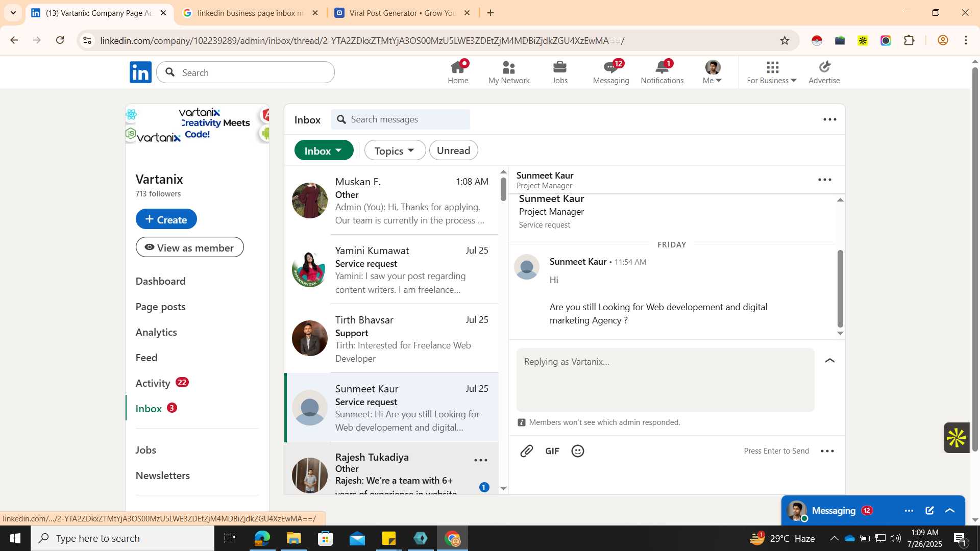Click the conversation list scrollbar
The image size is (980, 551).
[503, 189]
